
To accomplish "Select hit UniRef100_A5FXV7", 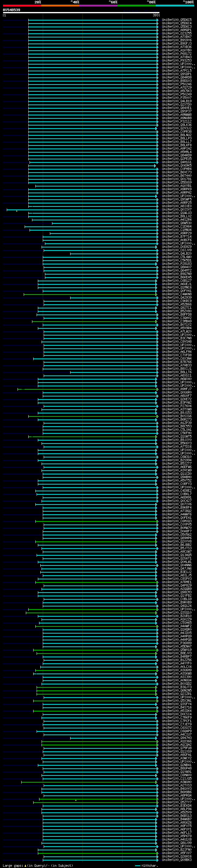I will click(x=177, y=853).
